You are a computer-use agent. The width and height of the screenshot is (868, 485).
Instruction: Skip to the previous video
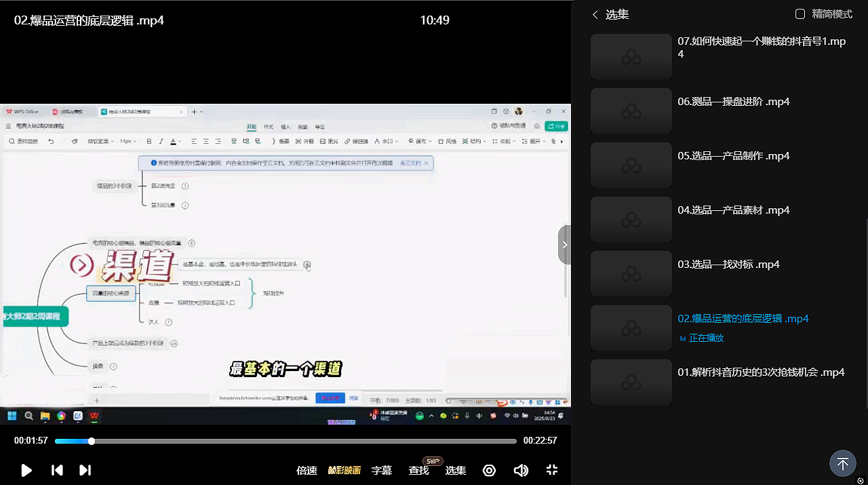(x=57, y=470)
